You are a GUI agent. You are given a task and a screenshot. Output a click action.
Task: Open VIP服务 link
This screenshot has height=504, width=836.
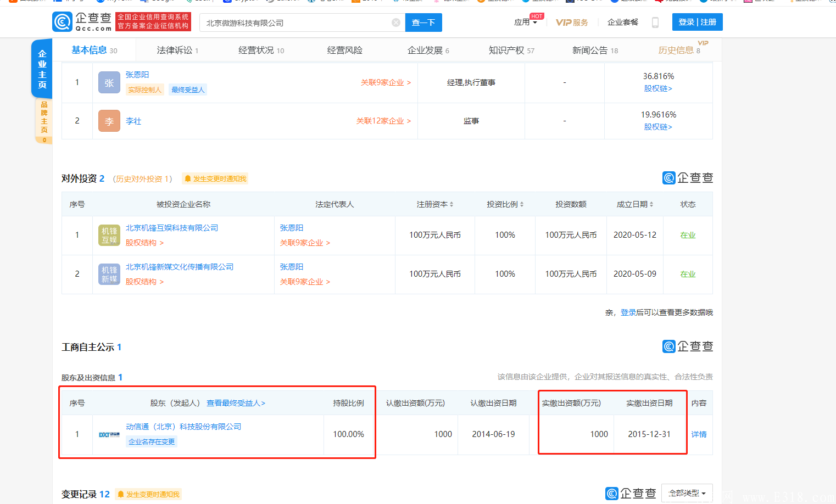click(x=572, y=23)
